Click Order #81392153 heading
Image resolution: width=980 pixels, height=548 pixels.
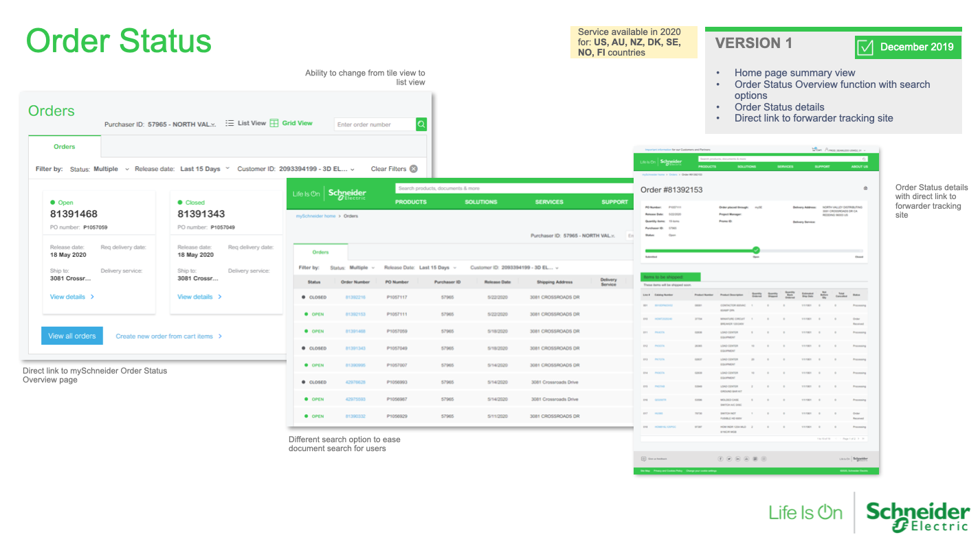[671, 190]
